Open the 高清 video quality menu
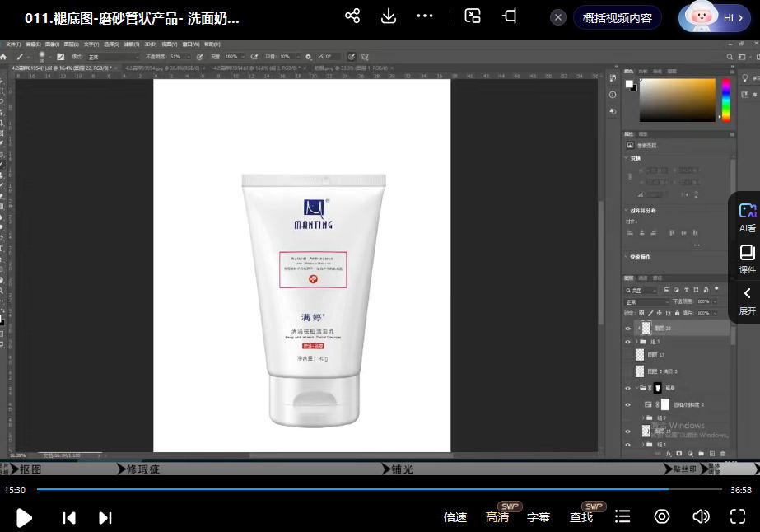760x532 pixels. (497, 517)
